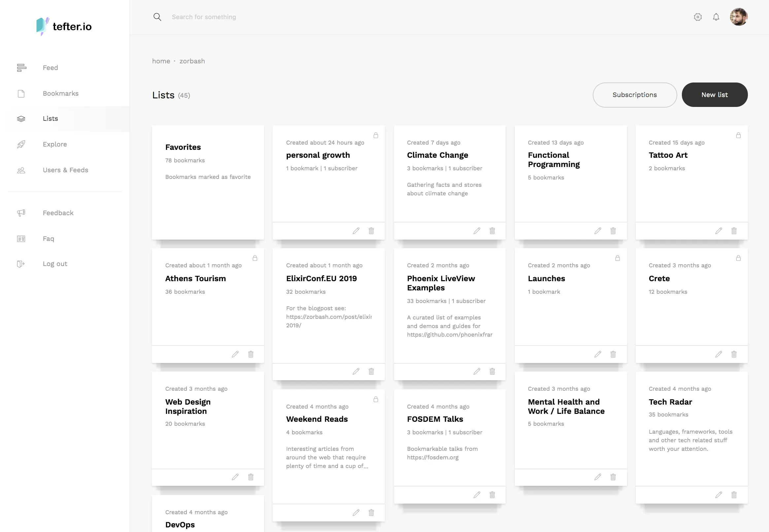
Task: Click trash icon on Launches card
Action: pyautogui.click(x=613, y=354)
